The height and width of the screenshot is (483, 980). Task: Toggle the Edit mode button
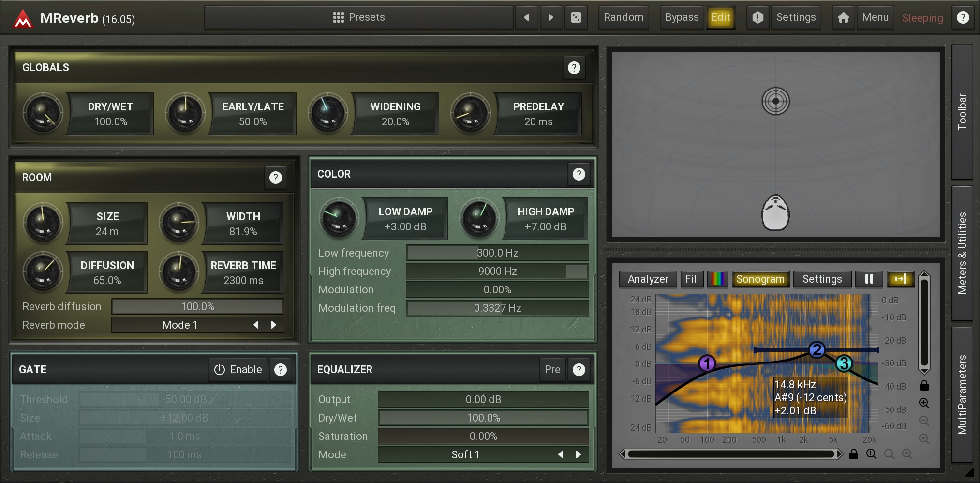(720, 17)
